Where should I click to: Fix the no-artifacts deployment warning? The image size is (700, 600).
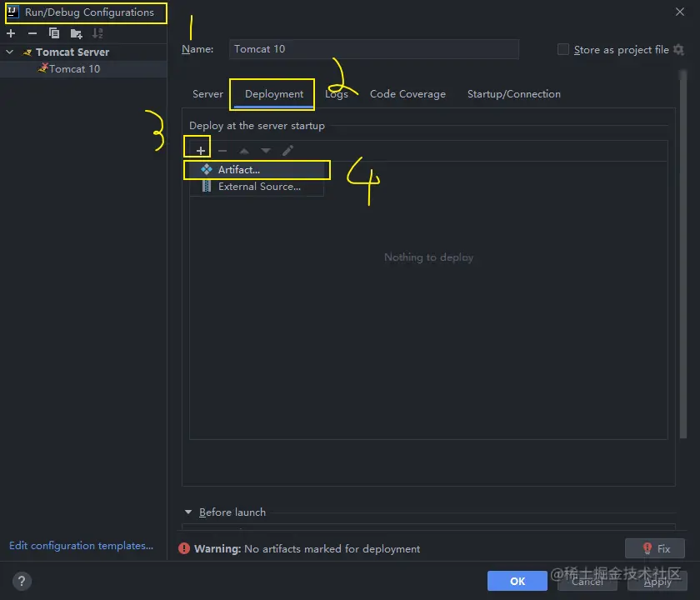[655, 548]
